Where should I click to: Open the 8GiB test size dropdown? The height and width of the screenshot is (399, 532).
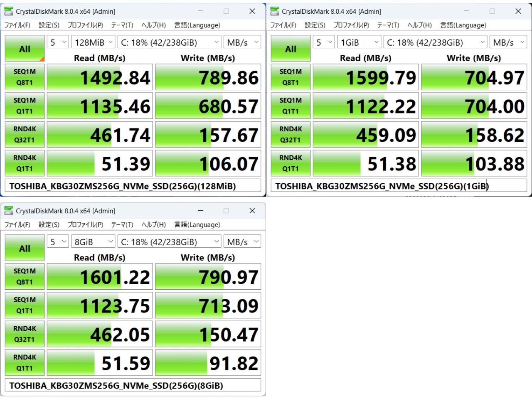pos(93,242)
